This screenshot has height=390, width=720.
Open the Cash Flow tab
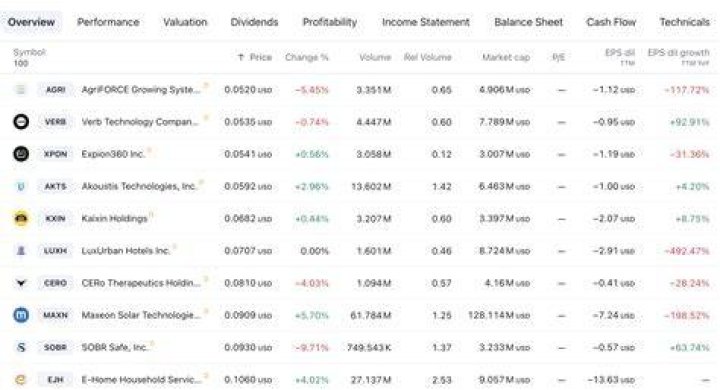[611, 22]
